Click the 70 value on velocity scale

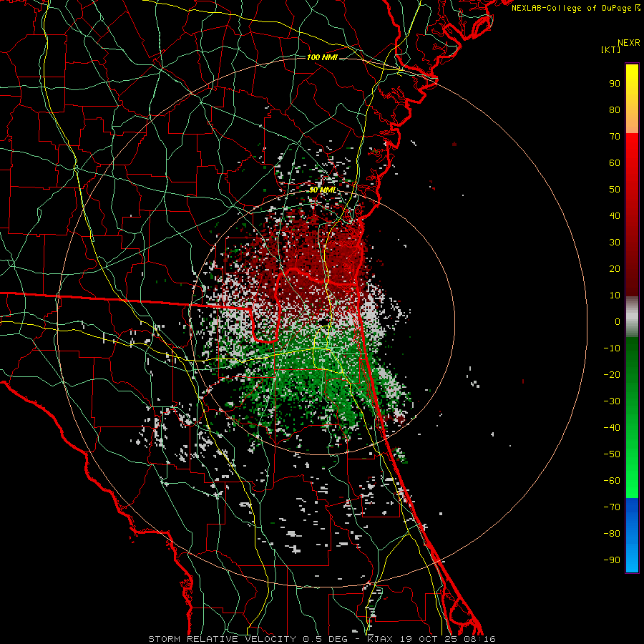tap(615, 137)
